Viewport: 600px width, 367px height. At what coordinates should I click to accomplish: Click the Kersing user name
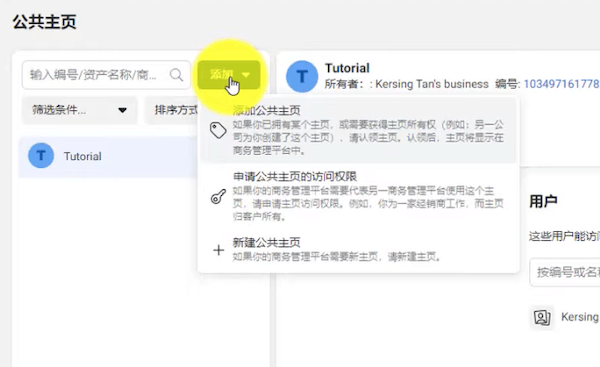pyautogui.click(x=580, y=317)
